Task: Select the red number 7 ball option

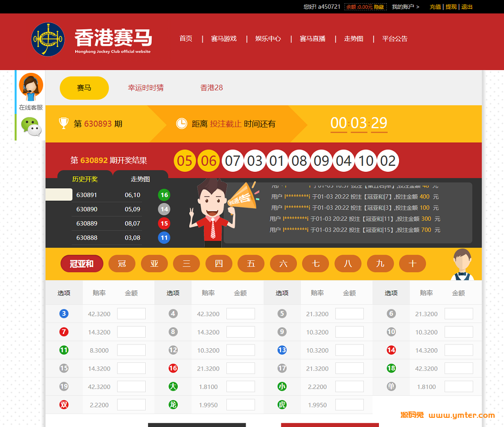Action: pyautogui.click(x=64, y=332)
